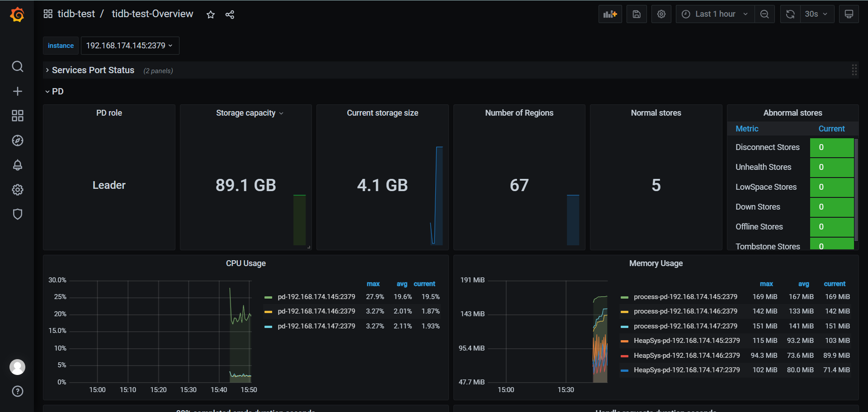The width and height of the screenshot is (868, 412).
Task: Zoom out the time range
Action: pos(764,14)
